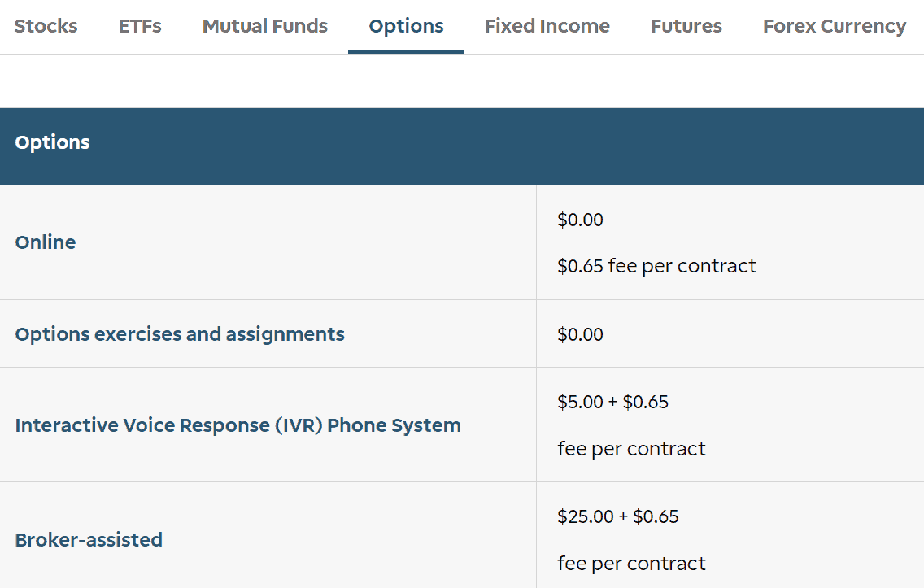Switch to the Stocks tab

pos(46,26)
